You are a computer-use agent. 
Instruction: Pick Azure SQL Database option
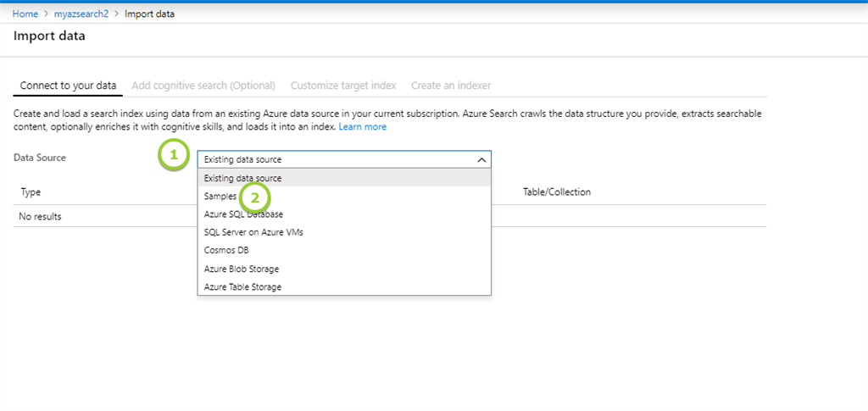tap(344, 214)
